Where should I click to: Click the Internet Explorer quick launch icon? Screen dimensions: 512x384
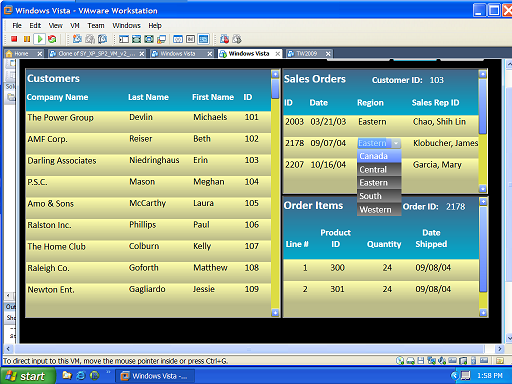(81, 376)
